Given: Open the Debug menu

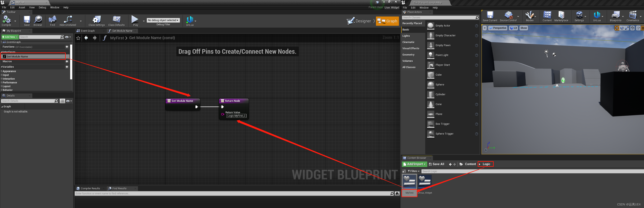Looking at the screenshot, I should tap(42, 8).
